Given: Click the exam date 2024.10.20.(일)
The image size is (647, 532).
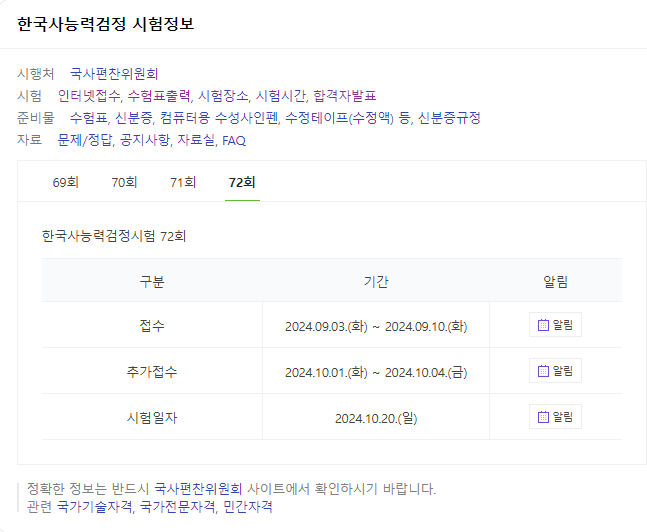Looking at the screenshot, I should (x=376, y=419).
